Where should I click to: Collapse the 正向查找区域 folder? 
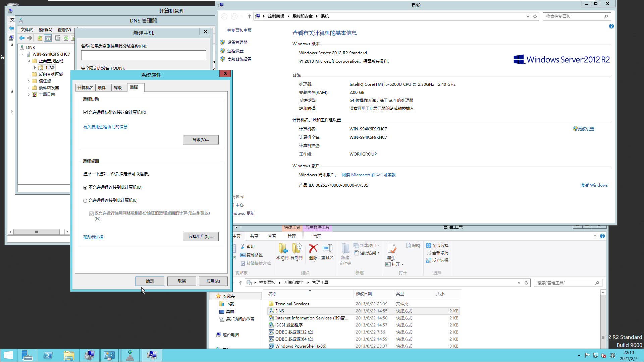29,61
